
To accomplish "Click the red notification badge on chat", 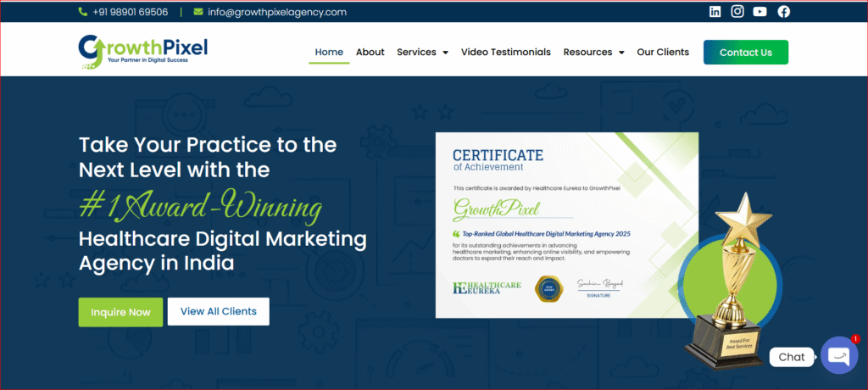I will (856, 338).
